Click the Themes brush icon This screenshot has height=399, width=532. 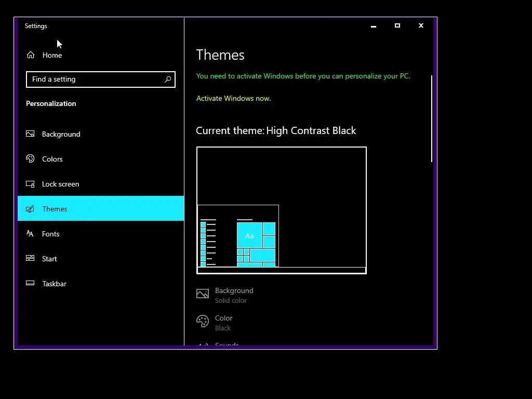coord(30,209)
